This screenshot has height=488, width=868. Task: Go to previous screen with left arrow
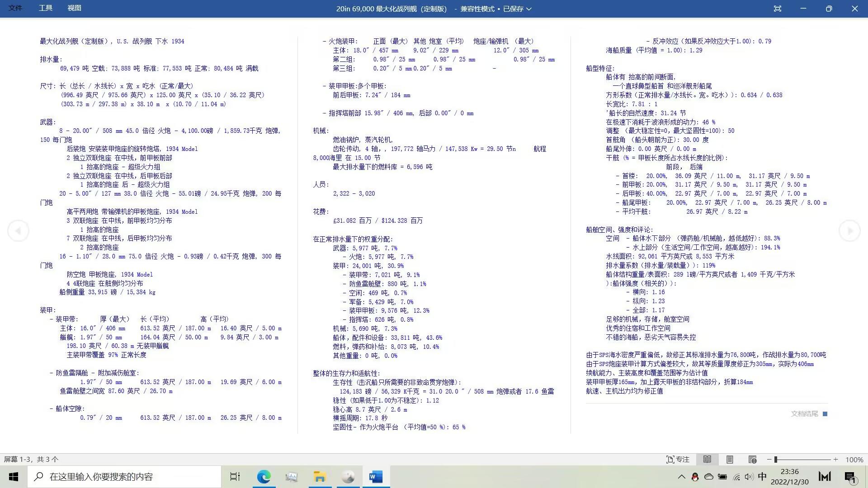point(18,231)
